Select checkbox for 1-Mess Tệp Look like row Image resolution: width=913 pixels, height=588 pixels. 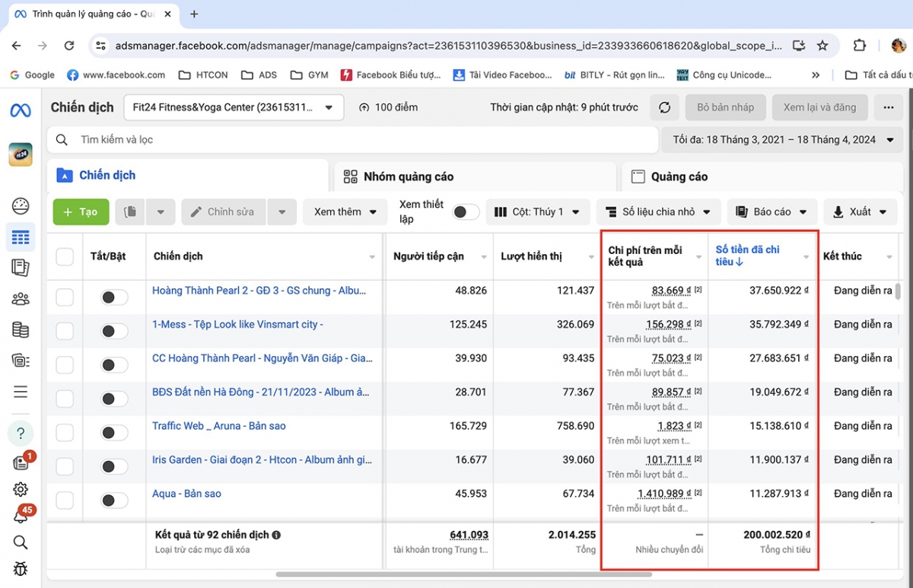click(65, 331)
